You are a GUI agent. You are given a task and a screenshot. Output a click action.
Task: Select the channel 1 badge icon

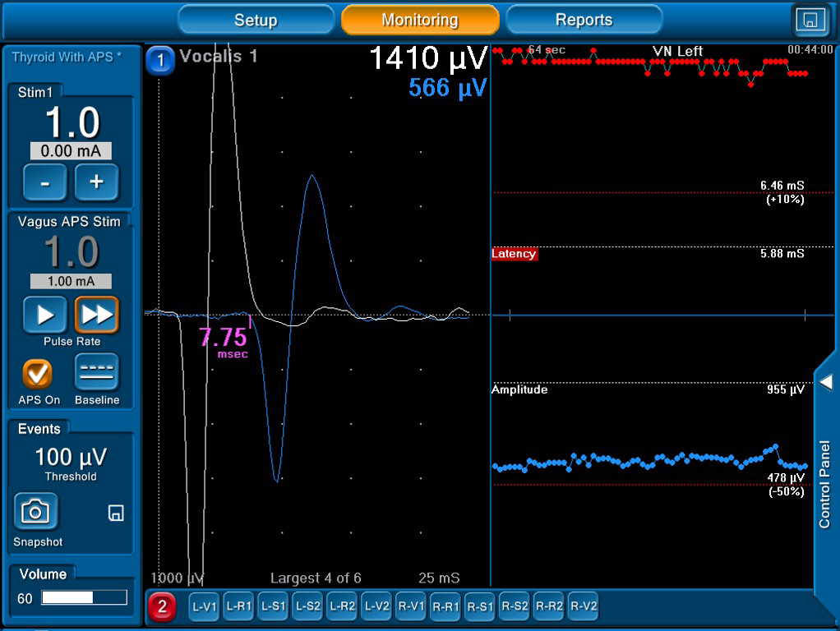point(160,60)
